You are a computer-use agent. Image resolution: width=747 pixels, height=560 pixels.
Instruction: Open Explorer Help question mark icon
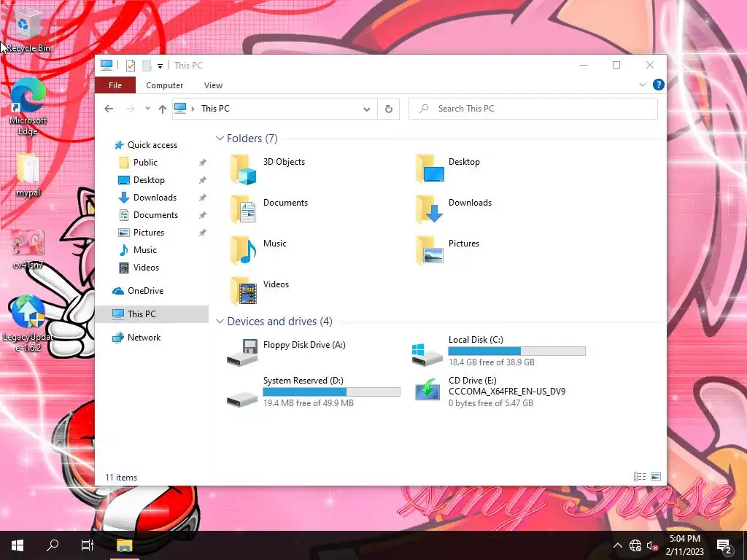click(x=659, y=85)
